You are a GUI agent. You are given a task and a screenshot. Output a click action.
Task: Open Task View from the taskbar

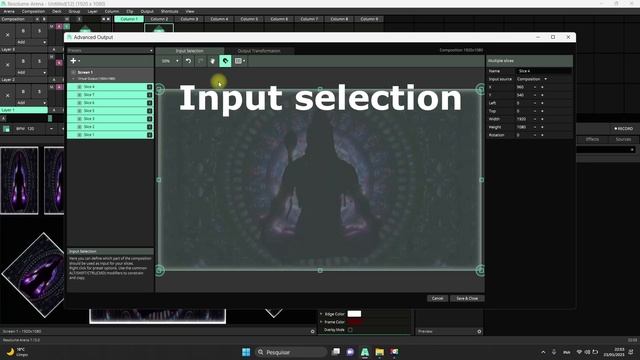tap(336, 352)
